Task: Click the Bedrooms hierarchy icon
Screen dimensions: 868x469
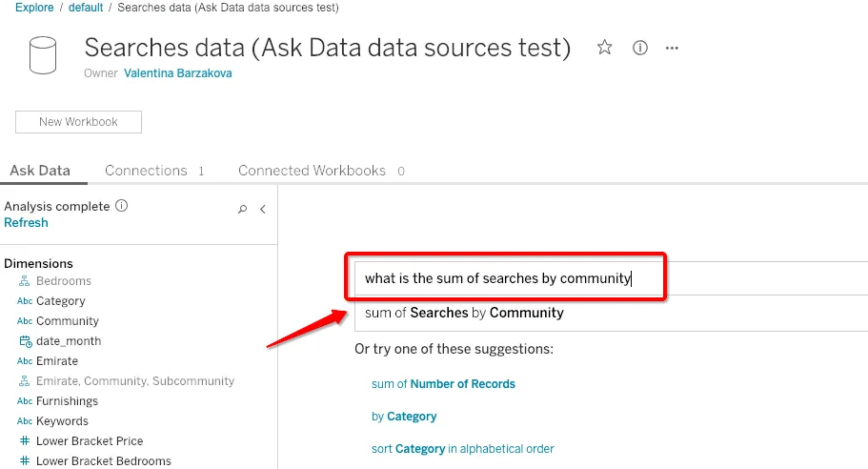Action: pyautogui.click(x=26, y=281)
